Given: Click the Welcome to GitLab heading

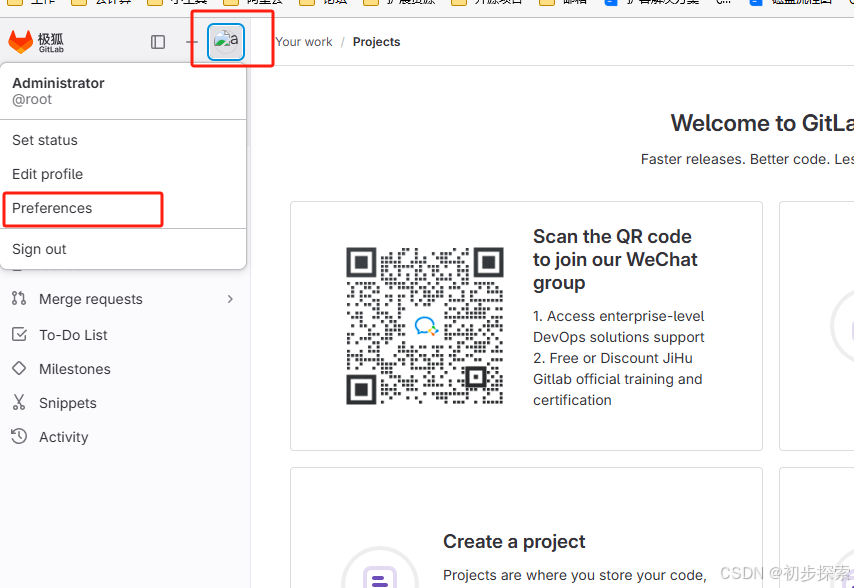Looking at the screenshot, I should pos(762,123).
